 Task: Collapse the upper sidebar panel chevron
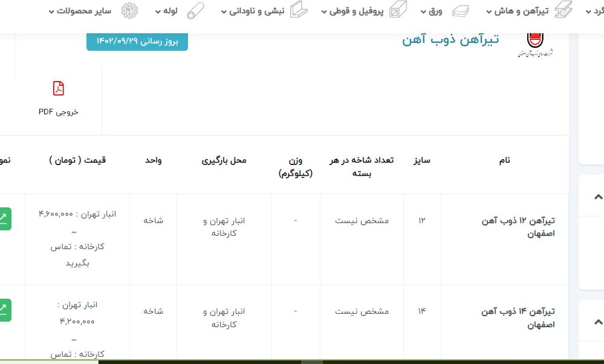[x=597, y=197]
